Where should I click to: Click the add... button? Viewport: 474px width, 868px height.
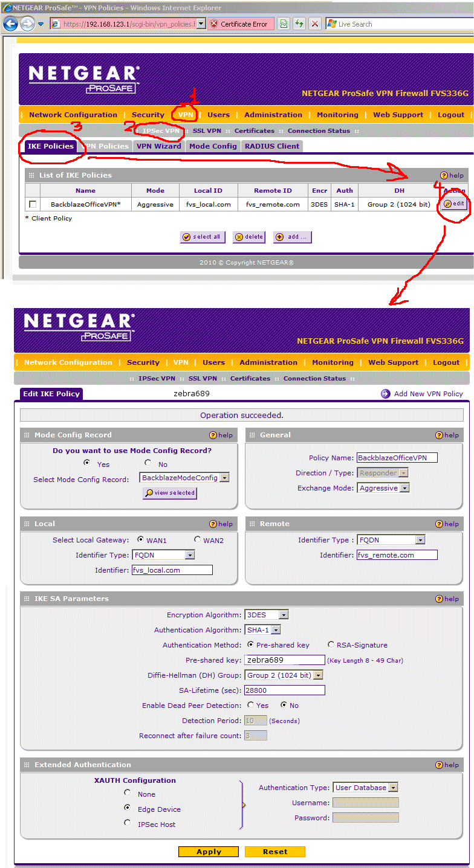coord(293,237)
